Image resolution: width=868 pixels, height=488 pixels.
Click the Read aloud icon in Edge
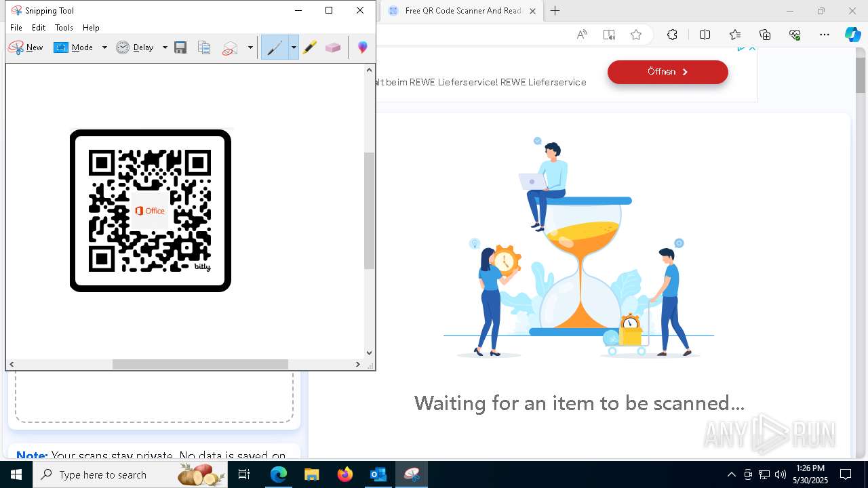[582, 35]
